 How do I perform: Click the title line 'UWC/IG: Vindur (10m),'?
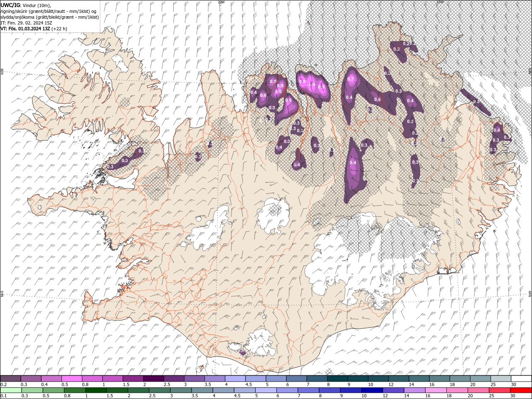click(26, 5)
